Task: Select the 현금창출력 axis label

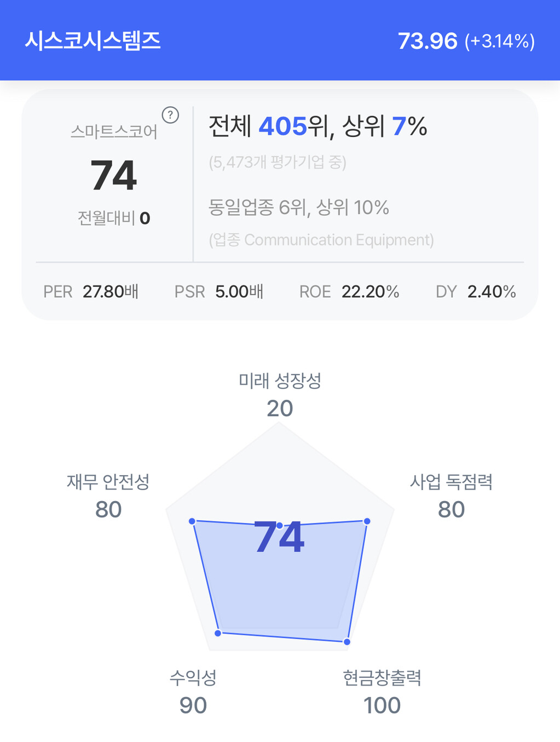Action: (x=382, y=678)
